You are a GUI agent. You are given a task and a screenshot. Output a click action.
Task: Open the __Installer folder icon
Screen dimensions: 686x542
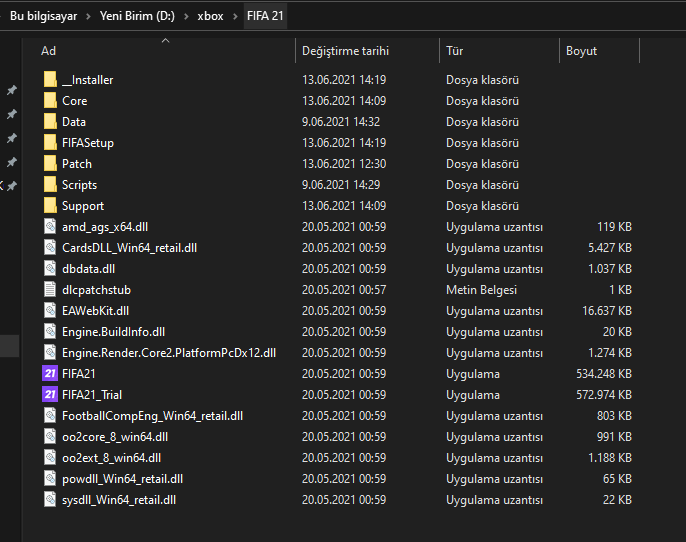(x=50, y=80)
